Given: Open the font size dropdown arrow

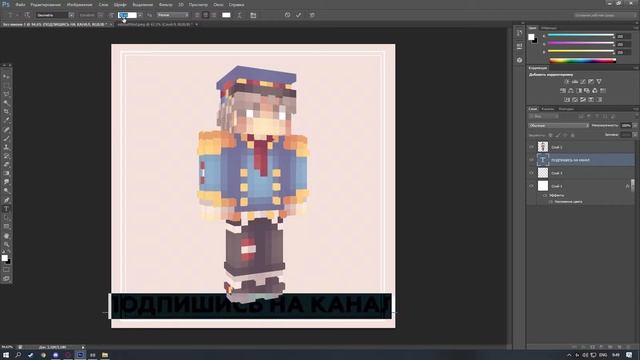Looking at the screenshot, I should [140, 15].
